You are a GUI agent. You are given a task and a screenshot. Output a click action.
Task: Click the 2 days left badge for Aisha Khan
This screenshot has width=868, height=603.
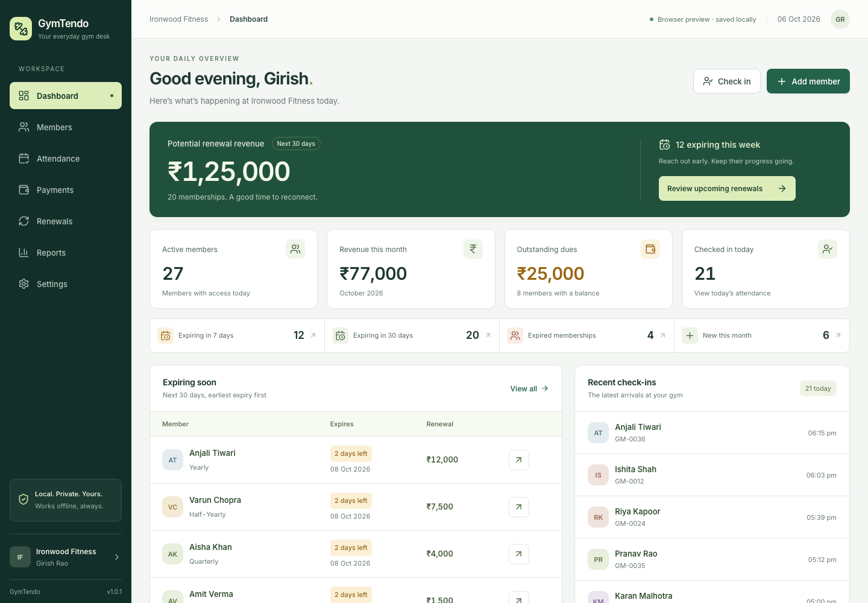coord(351,548)
